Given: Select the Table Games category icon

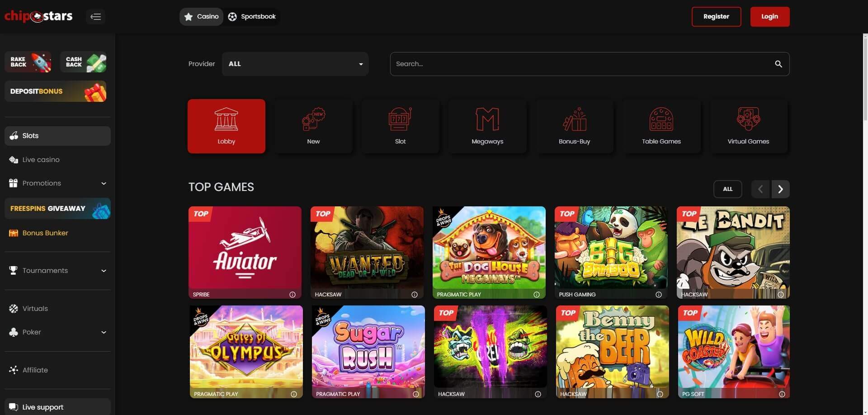Looking at the screenshot, I should [x=661, y=119].
